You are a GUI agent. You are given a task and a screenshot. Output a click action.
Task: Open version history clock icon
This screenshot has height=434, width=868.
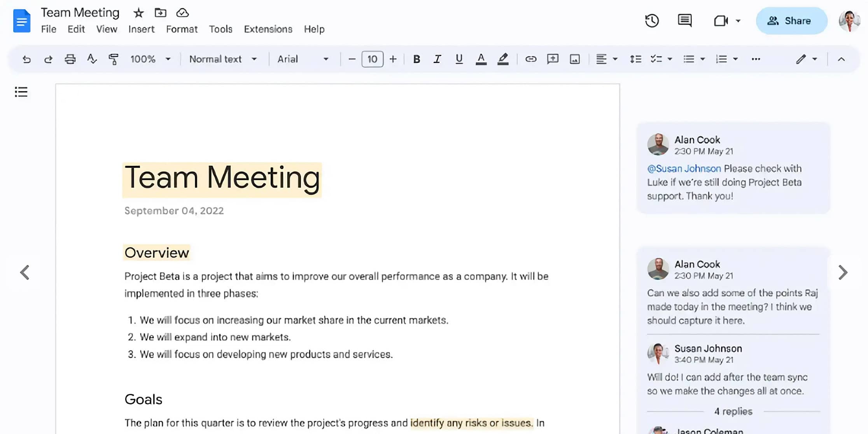pos(652,21)
